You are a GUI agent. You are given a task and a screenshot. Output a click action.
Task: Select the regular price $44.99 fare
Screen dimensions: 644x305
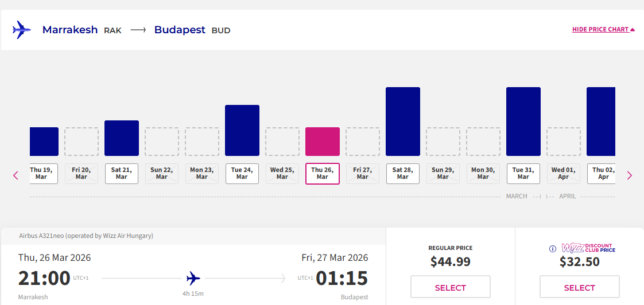tap(451, 287)
